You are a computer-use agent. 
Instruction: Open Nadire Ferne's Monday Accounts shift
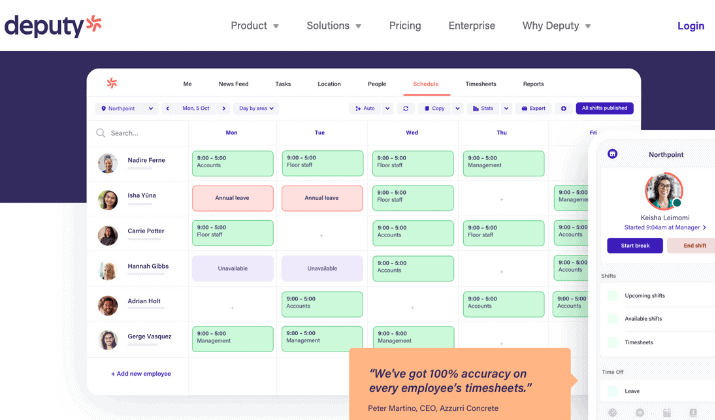(233, 163)
